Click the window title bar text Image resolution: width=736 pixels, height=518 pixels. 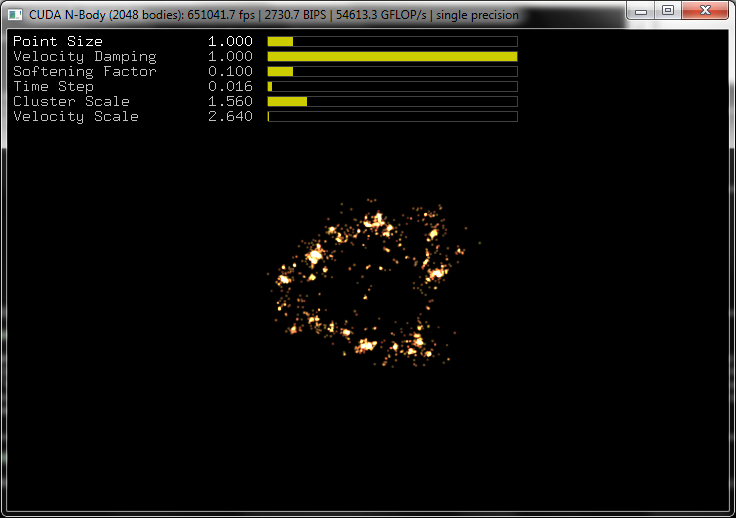tap(274, 15)
